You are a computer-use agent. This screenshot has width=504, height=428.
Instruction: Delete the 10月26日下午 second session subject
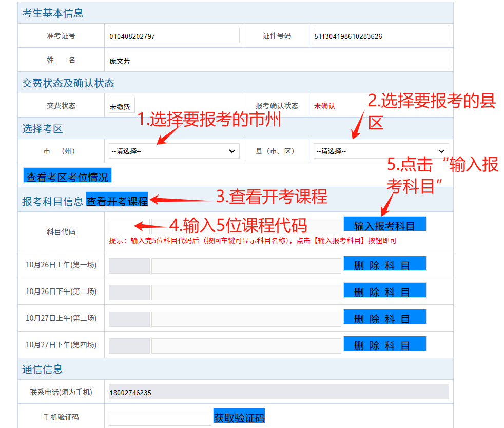point(384,290)
